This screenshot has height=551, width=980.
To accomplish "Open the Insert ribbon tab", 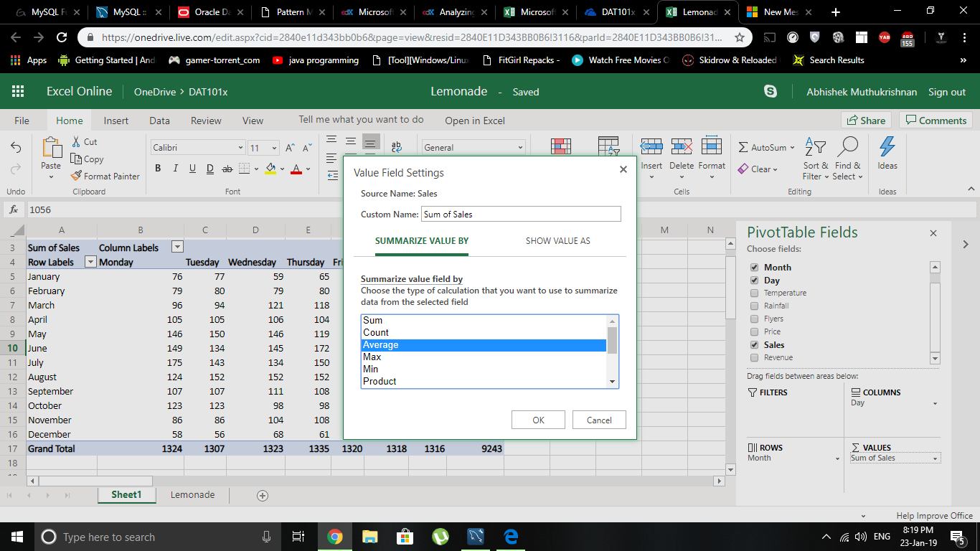I will 116,121.
